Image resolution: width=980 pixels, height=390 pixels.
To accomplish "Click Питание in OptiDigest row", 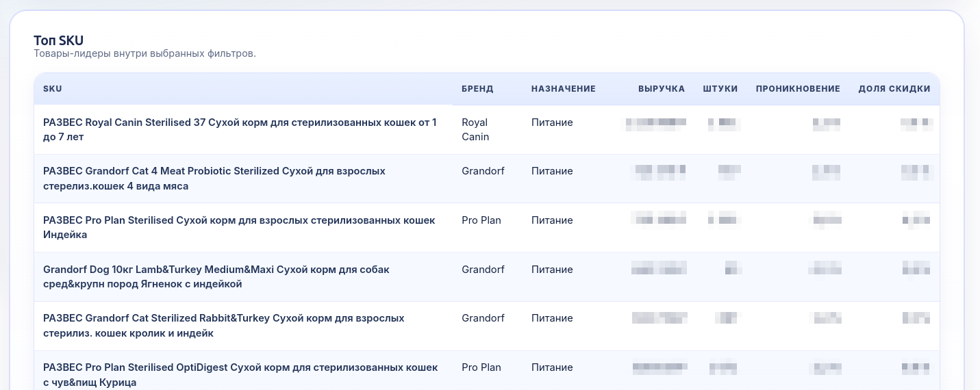I will tap(552, 367).
